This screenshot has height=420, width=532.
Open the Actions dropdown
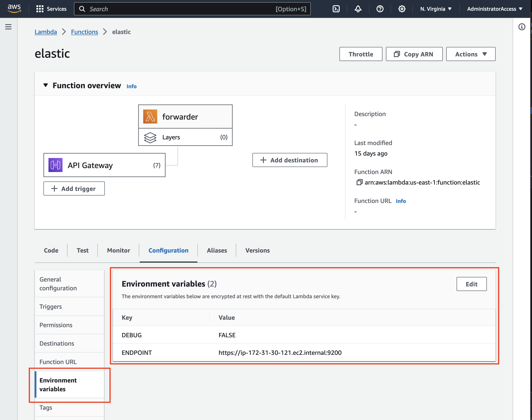[471, 54]
